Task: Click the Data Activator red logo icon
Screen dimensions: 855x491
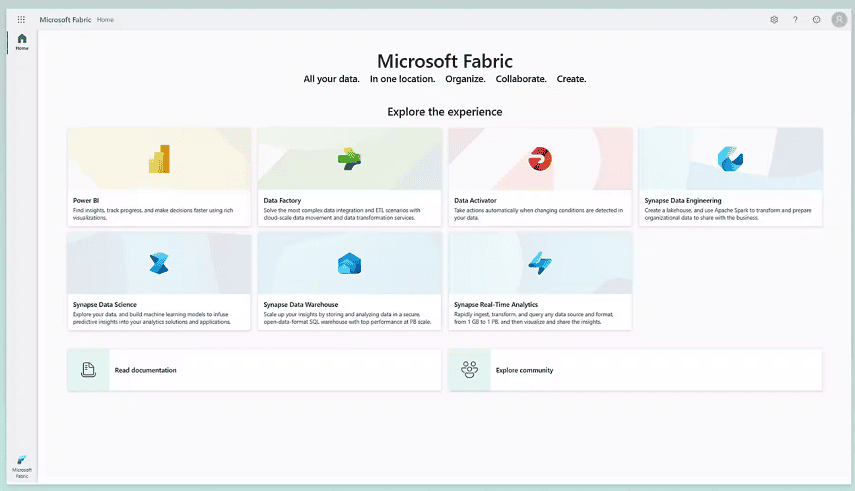Action: (x=540, y=159)
